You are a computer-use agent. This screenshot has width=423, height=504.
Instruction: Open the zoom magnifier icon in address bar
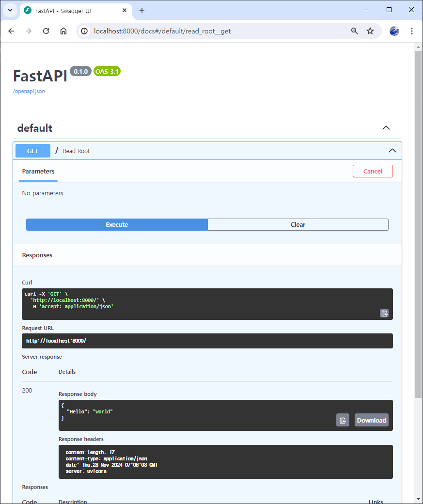point(355,31)
